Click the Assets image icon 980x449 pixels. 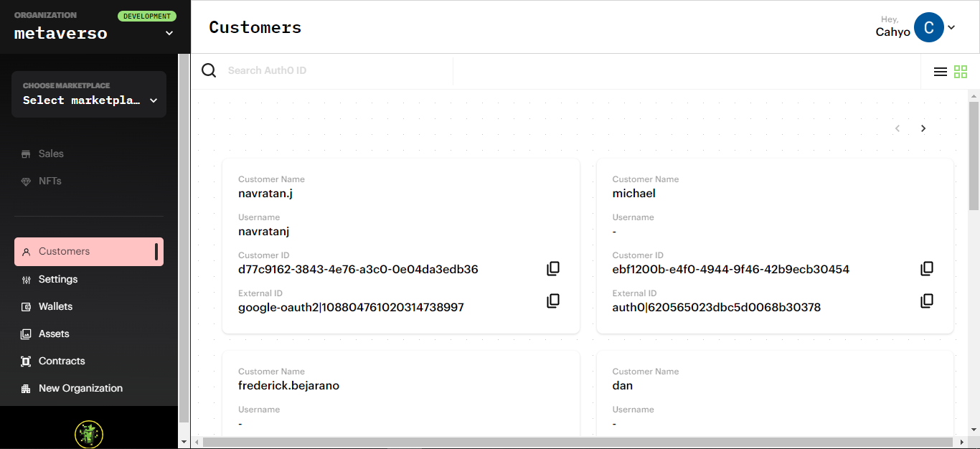tap(26, 334)
